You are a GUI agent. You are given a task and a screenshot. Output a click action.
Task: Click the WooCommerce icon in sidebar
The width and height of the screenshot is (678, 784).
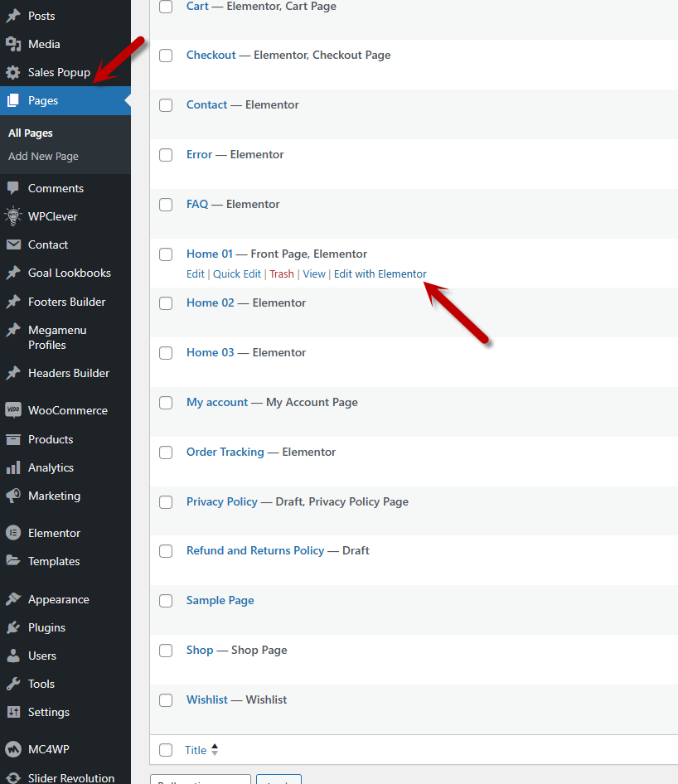[x=13, y=410]
